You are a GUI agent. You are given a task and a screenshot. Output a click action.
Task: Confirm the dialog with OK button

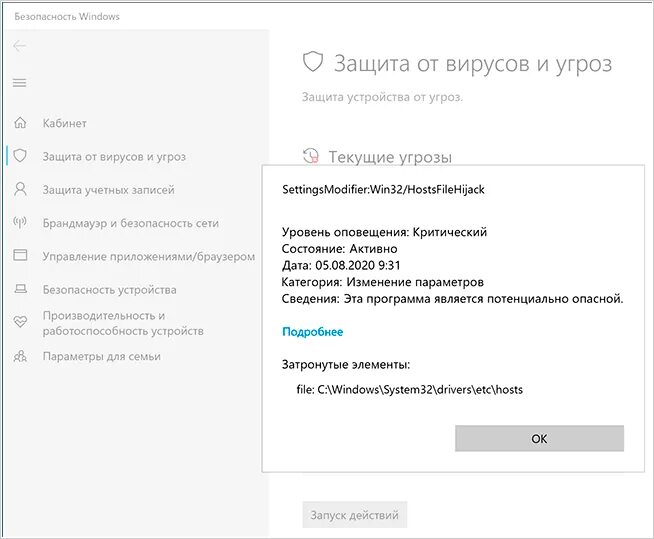click(x=539, y=438)
